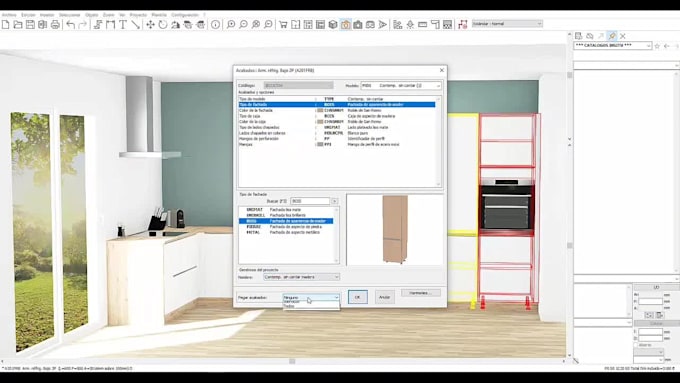
Task: Click the search text field in Tipo de fachada
Action: point(310,201)
